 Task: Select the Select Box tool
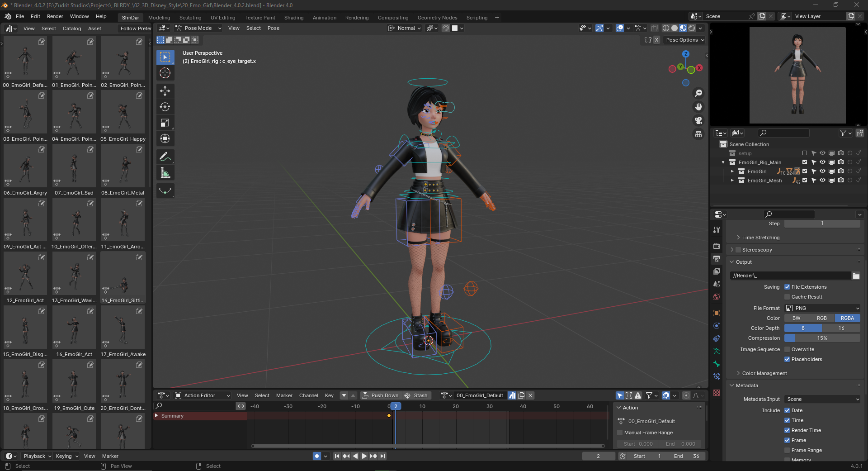coord(165,57)
